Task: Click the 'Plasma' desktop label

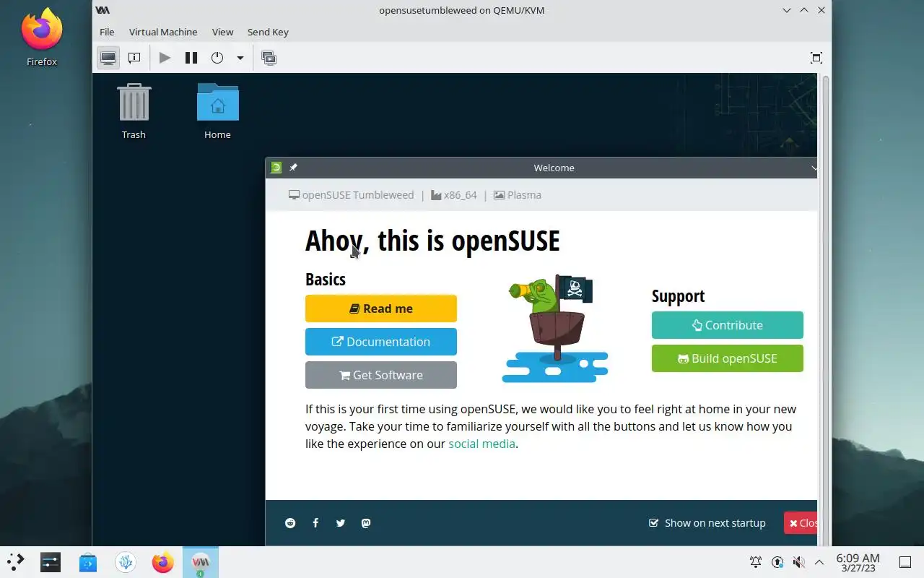Action: 524,195
